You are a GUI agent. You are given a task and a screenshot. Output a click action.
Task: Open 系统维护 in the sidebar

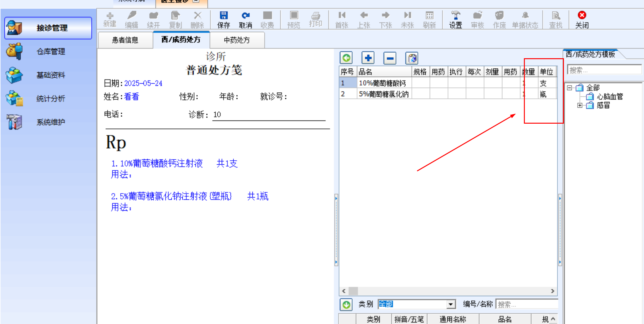[48, 122]
